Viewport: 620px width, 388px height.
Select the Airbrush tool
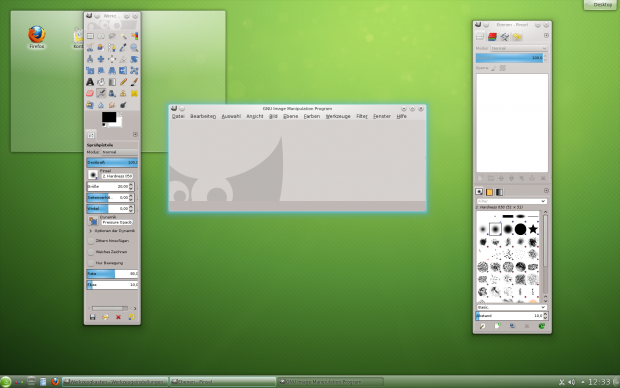click(x=101, y=93)
